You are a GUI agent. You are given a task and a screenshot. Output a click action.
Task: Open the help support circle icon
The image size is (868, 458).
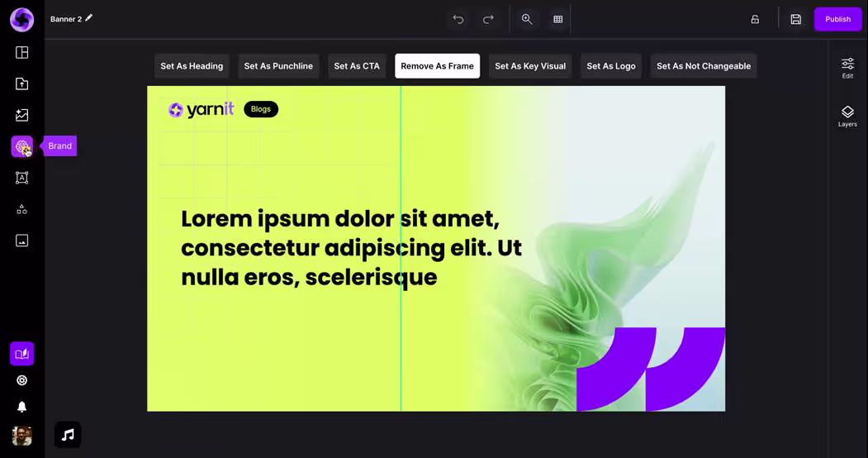(22, 380)
